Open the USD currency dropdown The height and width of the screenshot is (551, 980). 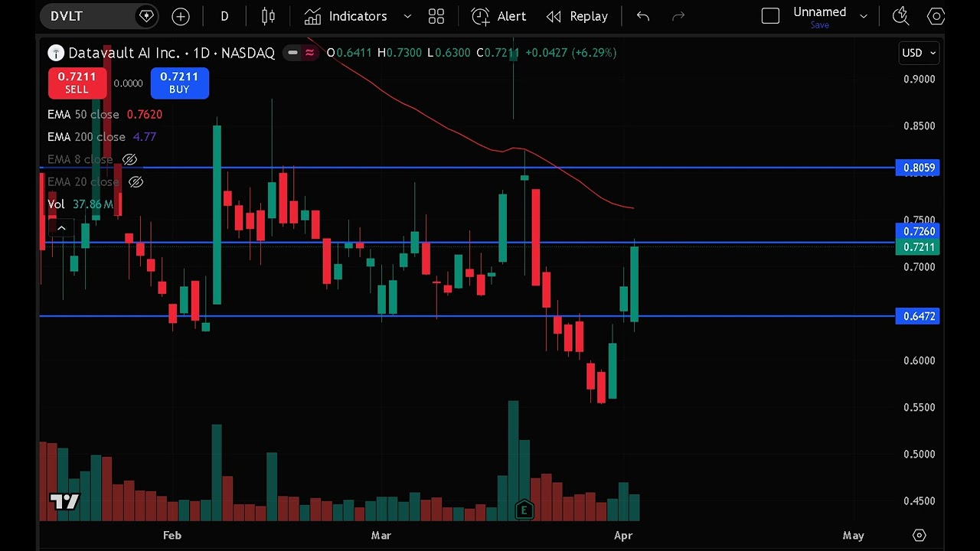[919, 53]
